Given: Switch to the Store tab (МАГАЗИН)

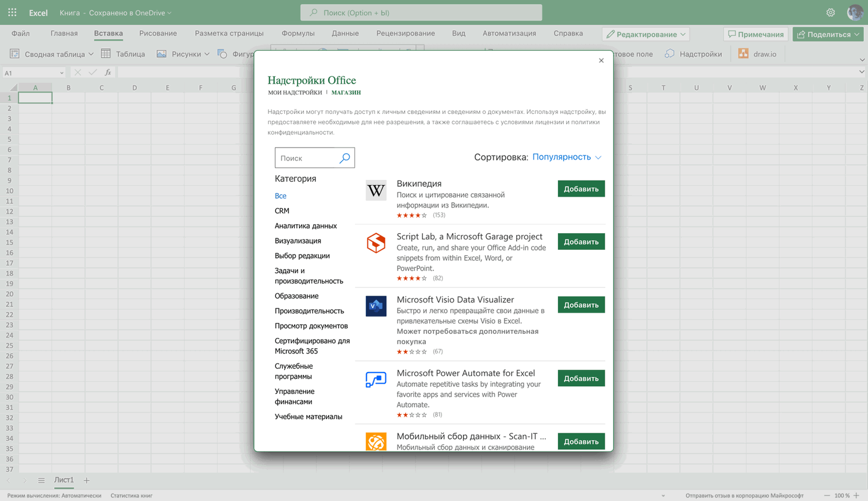Looking at the screenshot, I should (346, 93).
